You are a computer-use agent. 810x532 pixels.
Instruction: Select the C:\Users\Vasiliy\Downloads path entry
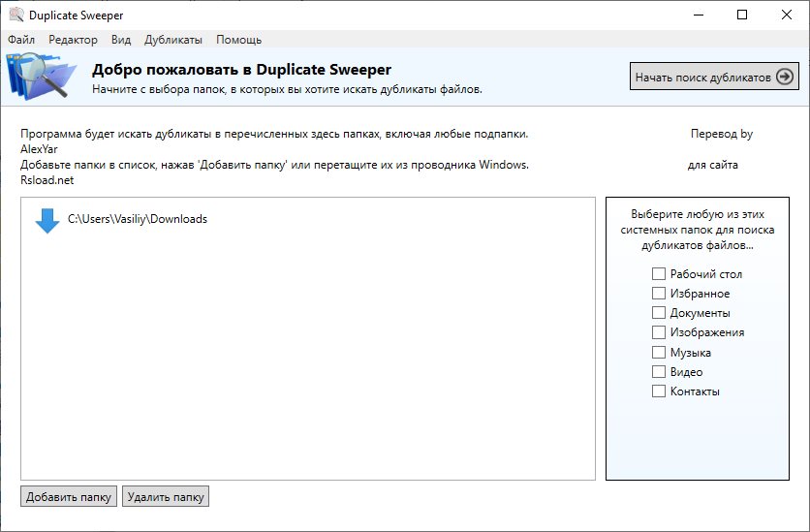tap(138, 219)
